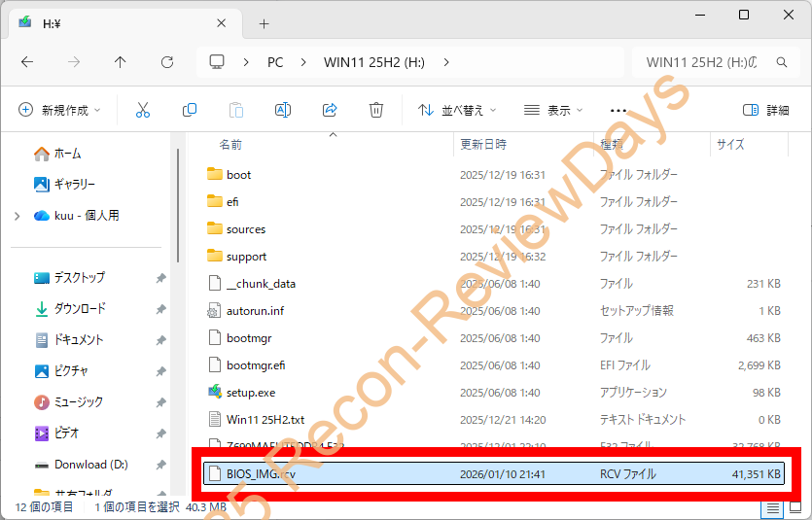Click the Rename icon in toolbar
812x520 pixels.
(x=283, y=110)
